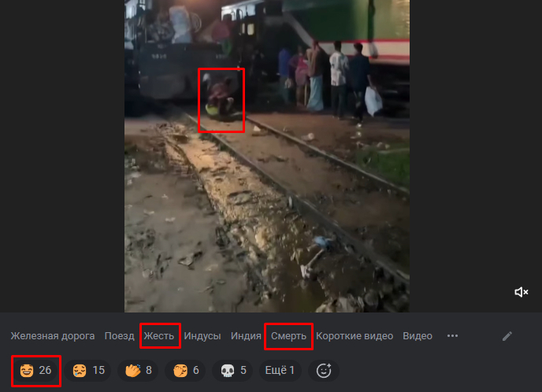Open the "Поезд" tag
The width and height of the screenshot is (542, 392).
coord(121,336)
